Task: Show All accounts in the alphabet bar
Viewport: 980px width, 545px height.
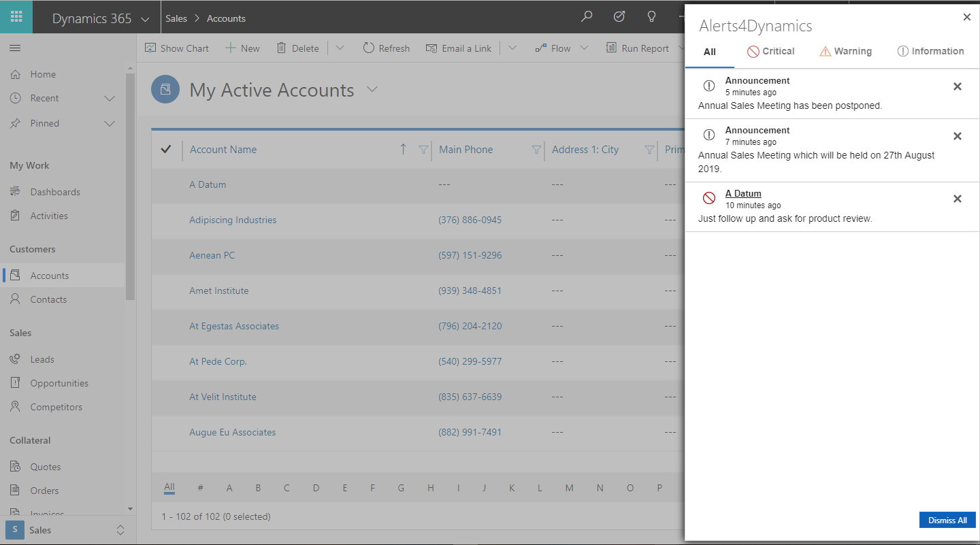Action: click(x=169, y=487)
